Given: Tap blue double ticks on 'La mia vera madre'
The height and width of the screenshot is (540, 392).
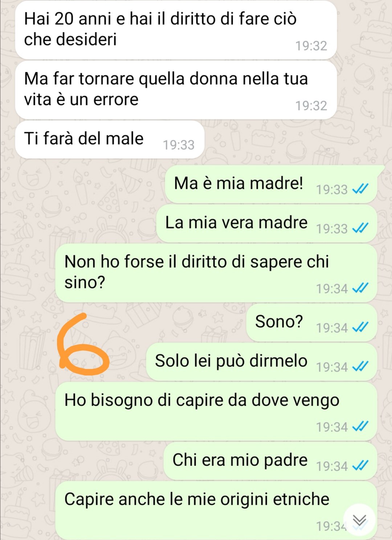Looking at the screenshot, I should 360,228.
